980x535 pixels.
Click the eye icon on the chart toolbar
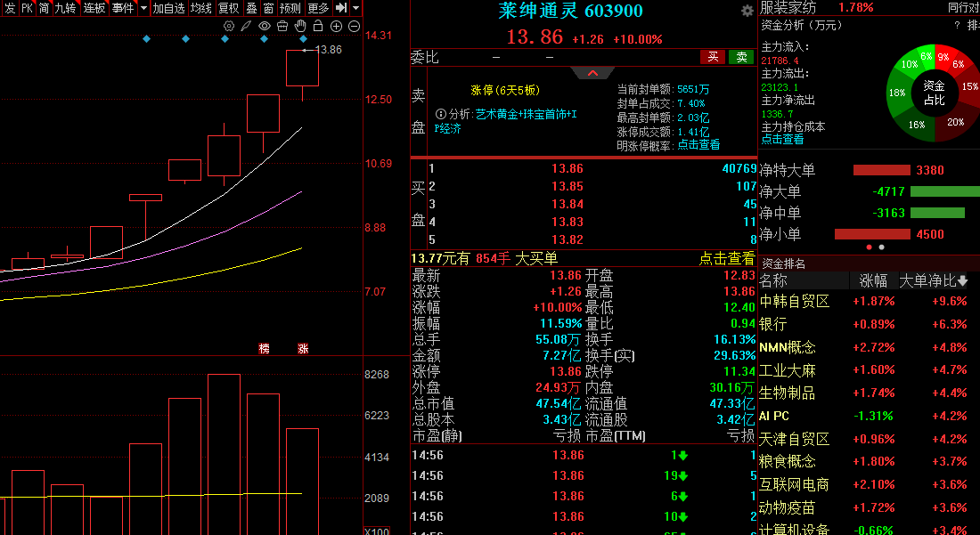coord(264,26)
